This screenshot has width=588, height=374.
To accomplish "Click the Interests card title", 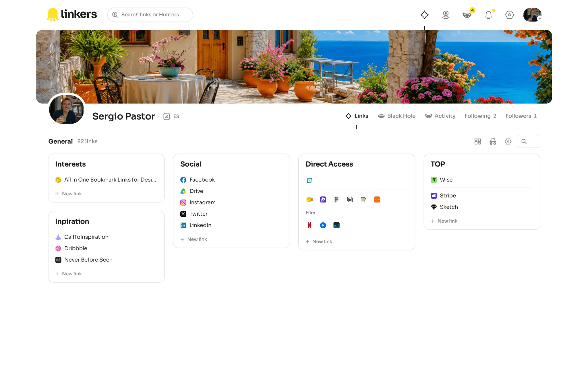I will pyautogui.click(x=70, y=164).
